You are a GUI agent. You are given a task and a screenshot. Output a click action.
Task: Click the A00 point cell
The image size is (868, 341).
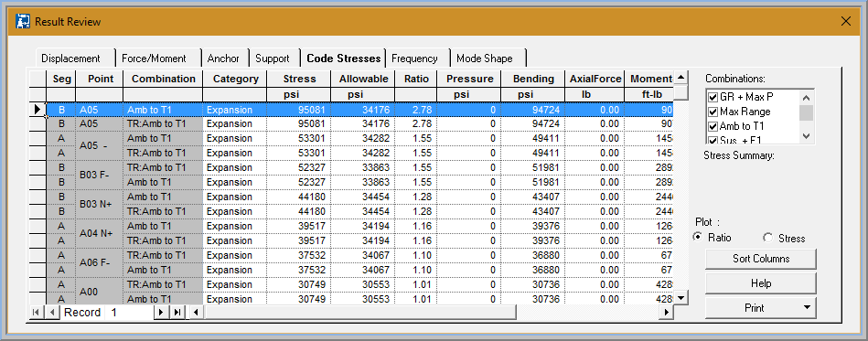(x=100, y=292)
